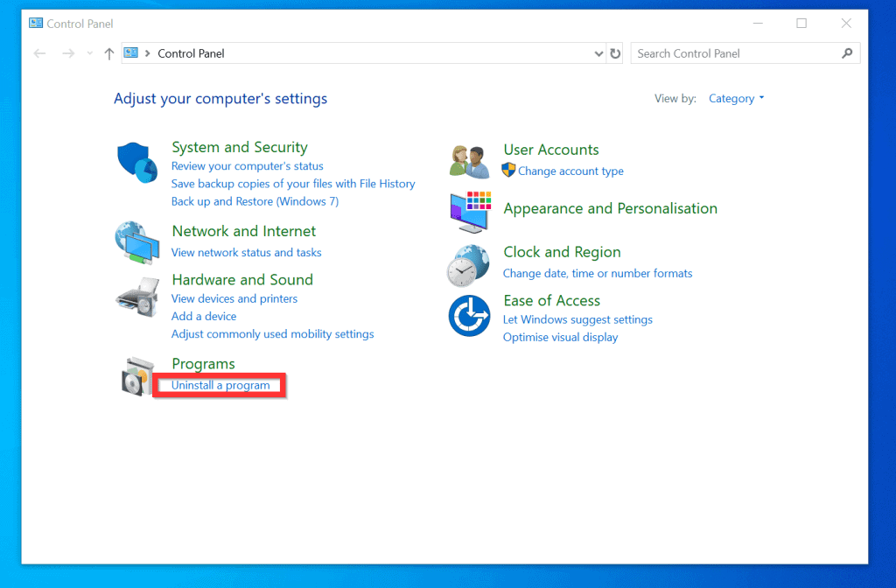
Task: Refresh the Control Panel view
Action: [x=615, y=53]
